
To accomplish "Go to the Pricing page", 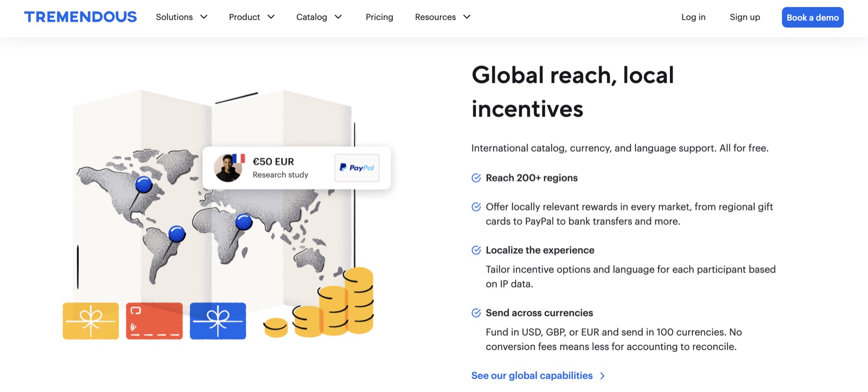I will point(379,17).
